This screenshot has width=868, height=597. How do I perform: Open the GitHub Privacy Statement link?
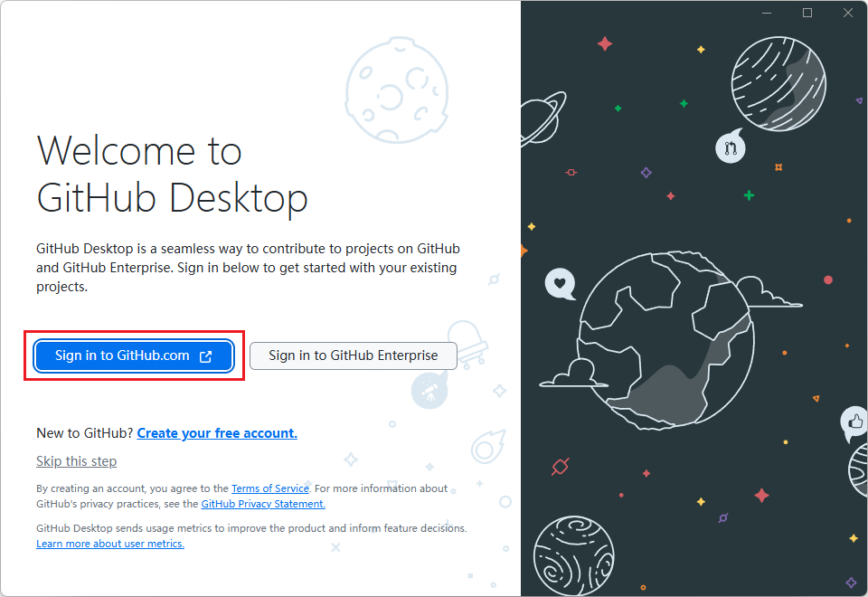262,504
